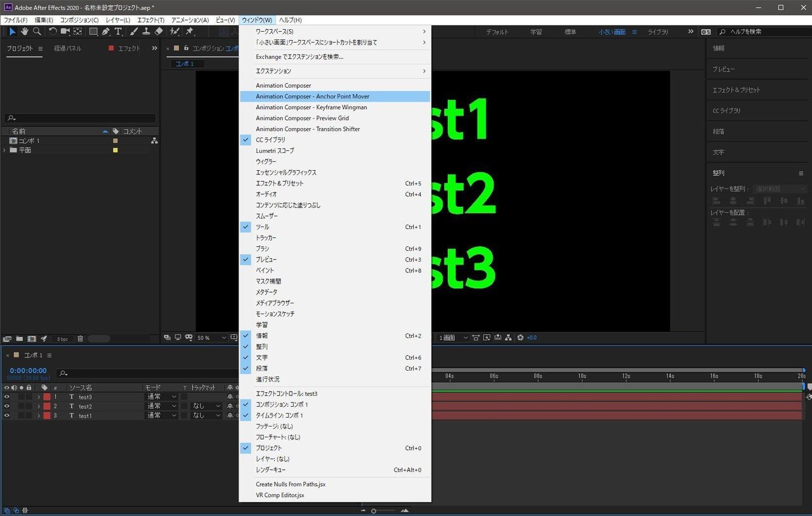The width and height of the screenshot is (812, 516).
Task: Open Lumetri スコープ from Window menu
Action: coord(334,150)
